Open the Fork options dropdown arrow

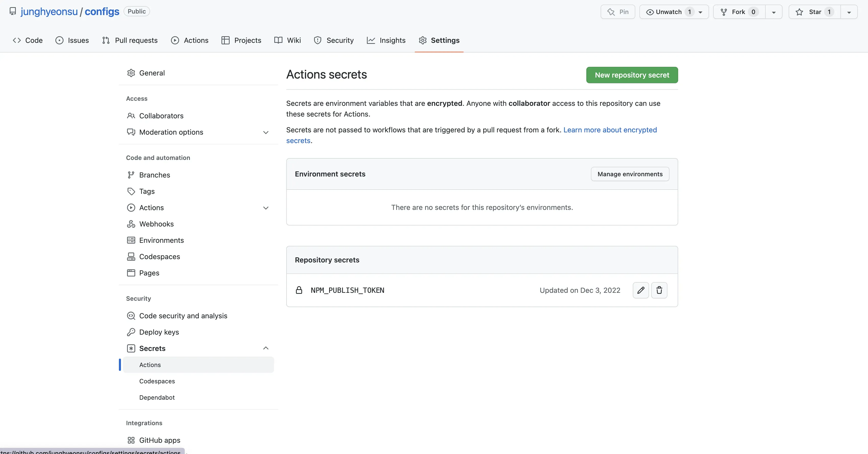pyautogui.click(x=774, y=12)
